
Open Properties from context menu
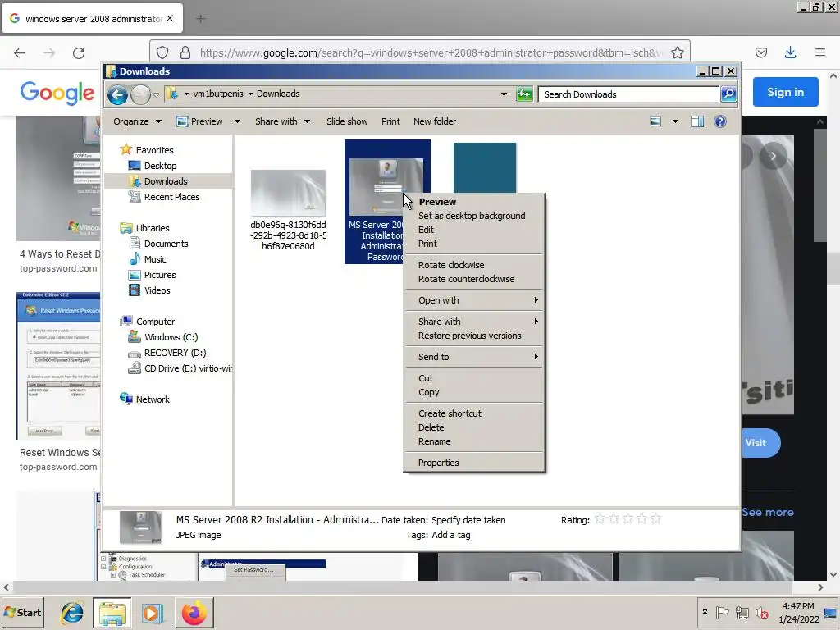[474, 463]
